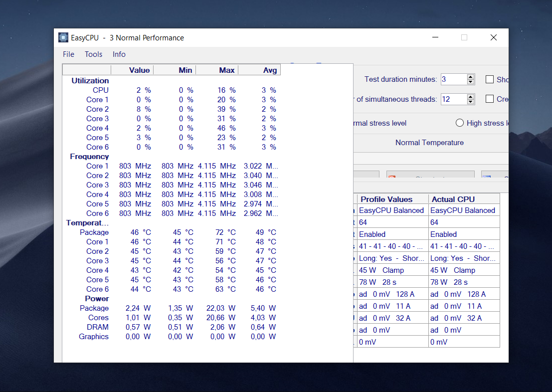Viewport: 552px width, 392px height.
Task: Click the simultaneous threads input field
Action: point(454,99)
